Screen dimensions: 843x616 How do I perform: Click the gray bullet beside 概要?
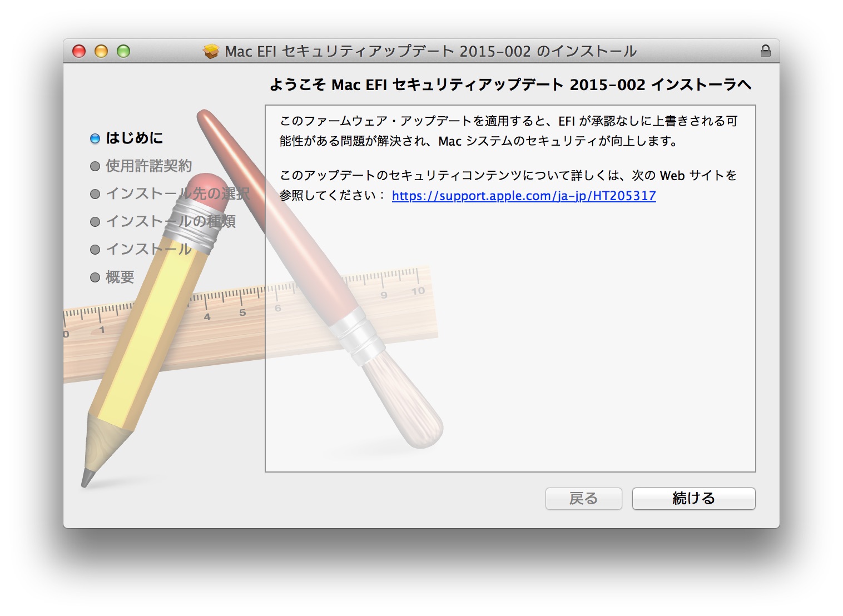click(95, 277)
